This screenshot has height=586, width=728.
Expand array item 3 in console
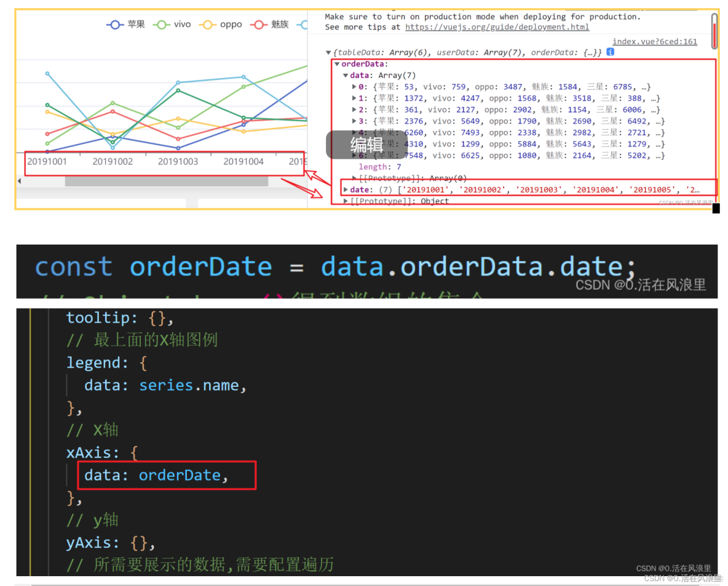point(354,121)
